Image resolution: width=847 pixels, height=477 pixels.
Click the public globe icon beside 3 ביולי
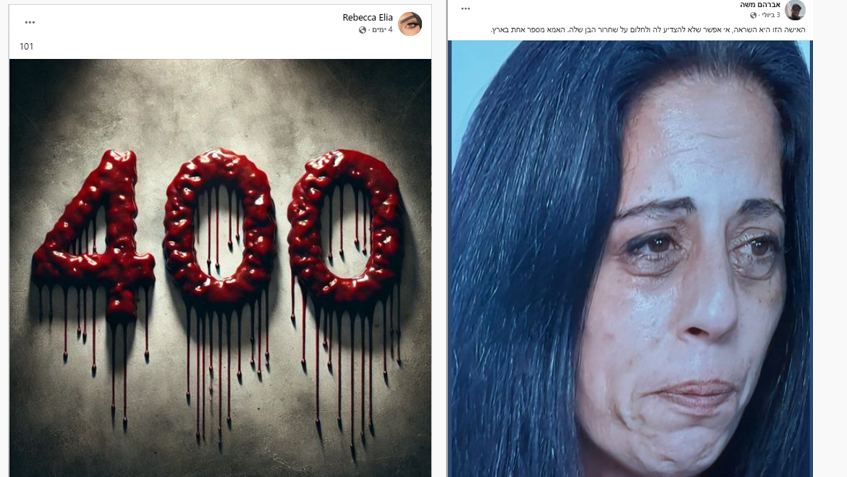click(753, 15)
